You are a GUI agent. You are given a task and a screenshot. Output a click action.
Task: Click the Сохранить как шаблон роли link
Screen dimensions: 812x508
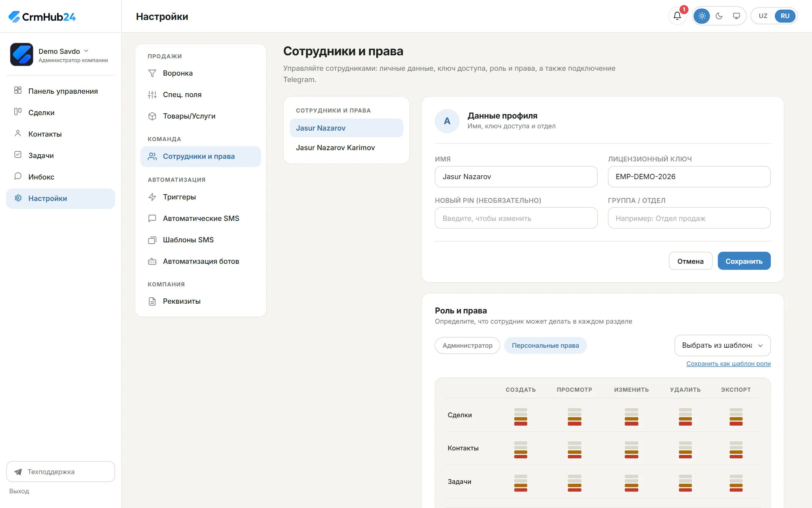click(728, 364)
